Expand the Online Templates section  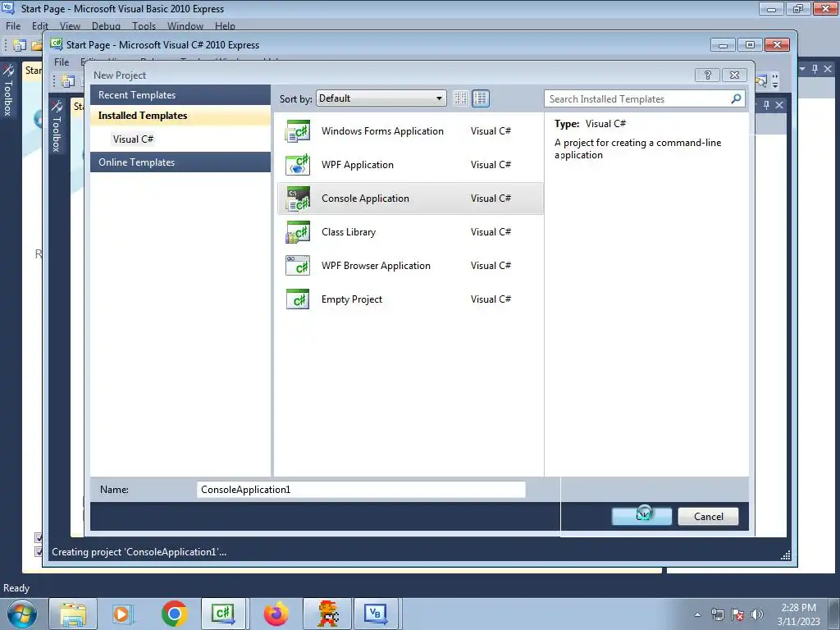click(180, 162)
